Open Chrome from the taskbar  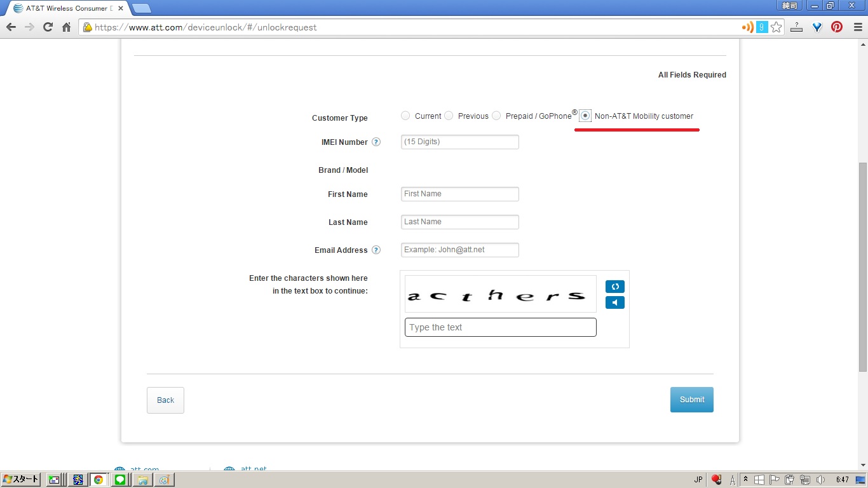click(x=98, y=480)
